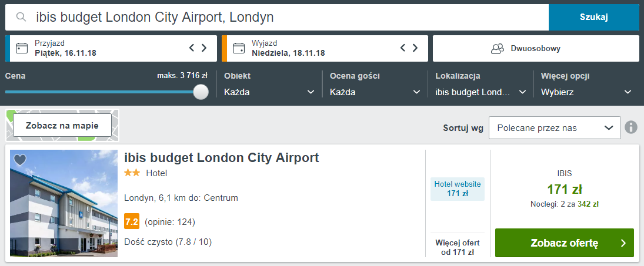The image size is (644, 266).
Task: Click the price slider handle
Action: [x=201, y=92]
